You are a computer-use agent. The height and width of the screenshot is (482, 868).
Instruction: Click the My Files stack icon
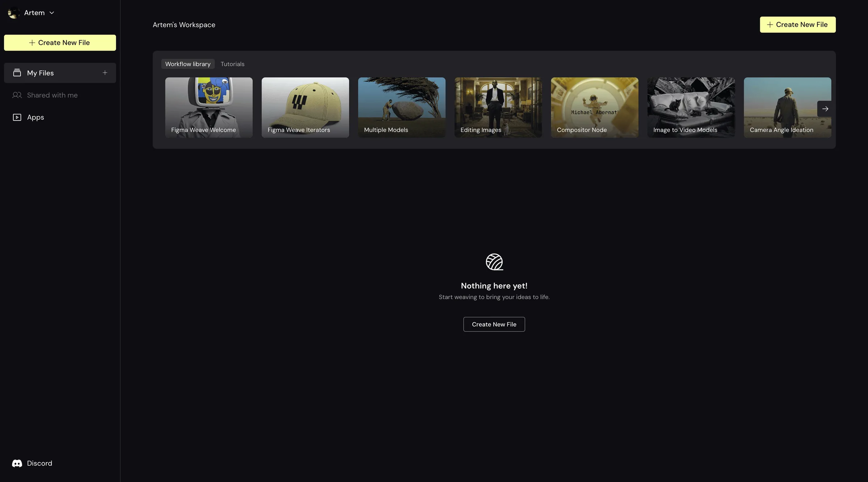[x=17, y=73]
